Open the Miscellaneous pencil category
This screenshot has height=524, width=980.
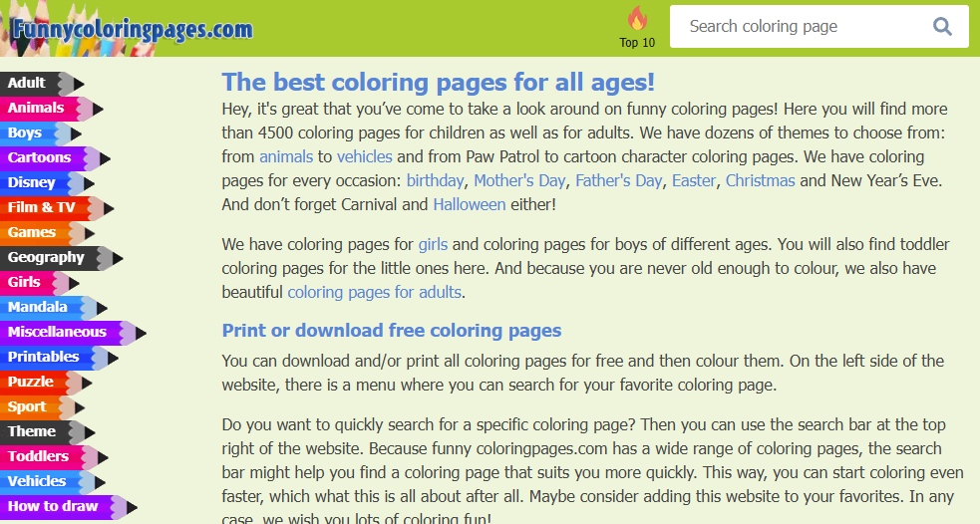click(73, 333)
